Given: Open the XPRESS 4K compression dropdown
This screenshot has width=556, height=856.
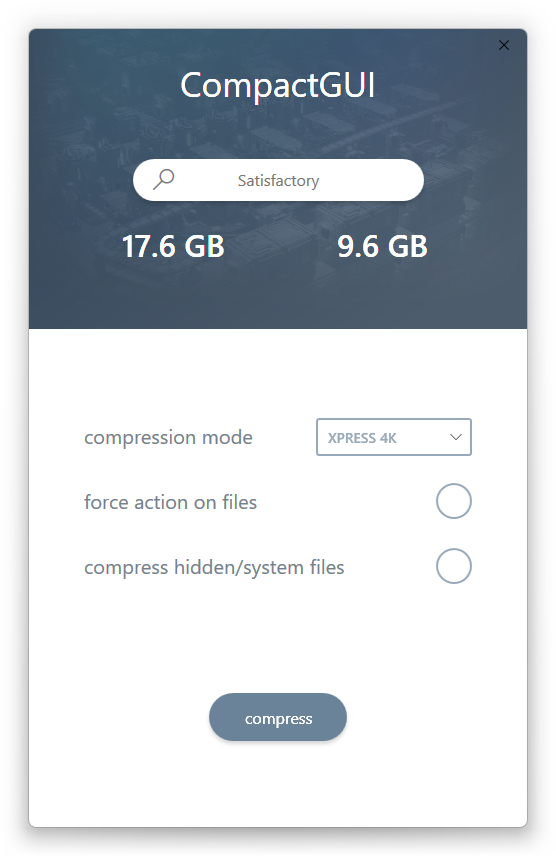Looking at the screenshot, I should click(x=393, y=437).
